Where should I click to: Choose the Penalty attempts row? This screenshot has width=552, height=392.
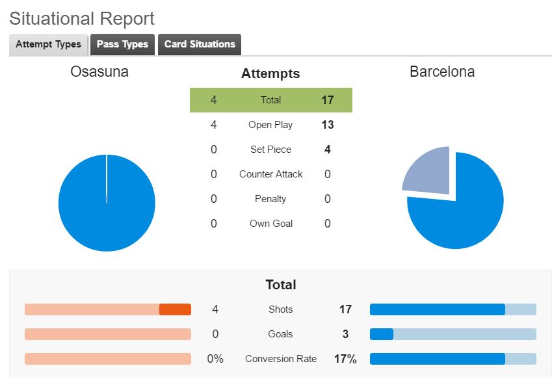270,199
